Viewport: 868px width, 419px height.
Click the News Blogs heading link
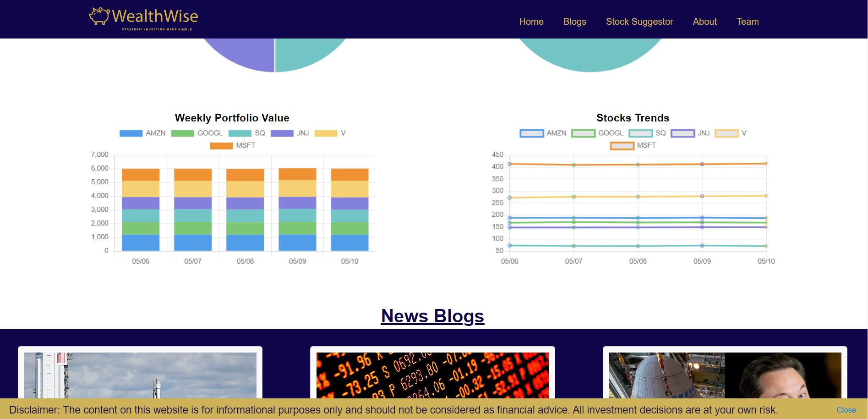[x=432, y=316]
